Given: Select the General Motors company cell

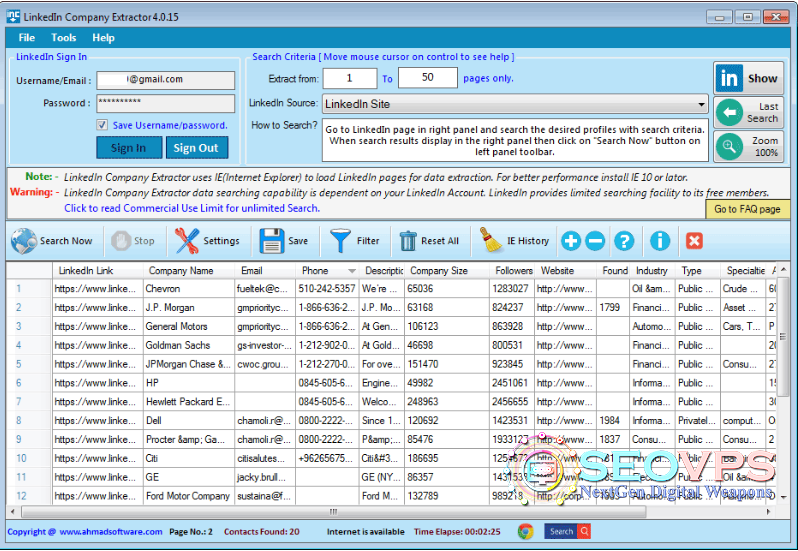Looking at the screenshot, I should (189, 327).
